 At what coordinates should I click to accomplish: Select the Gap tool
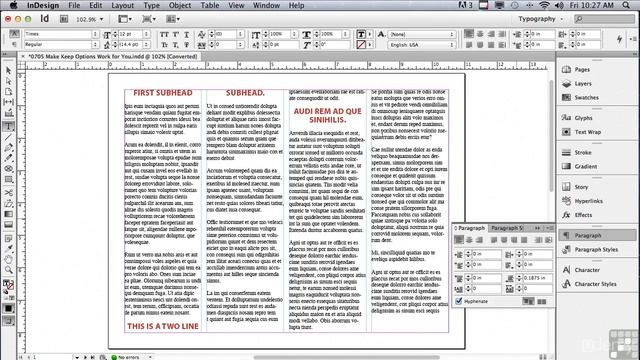pos(9,102)
